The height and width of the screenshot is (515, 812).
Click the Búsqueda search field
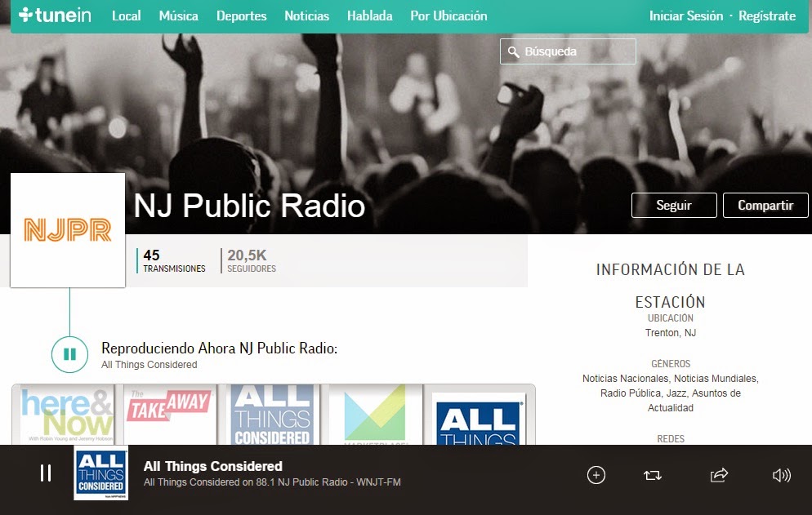pos(568,51)
